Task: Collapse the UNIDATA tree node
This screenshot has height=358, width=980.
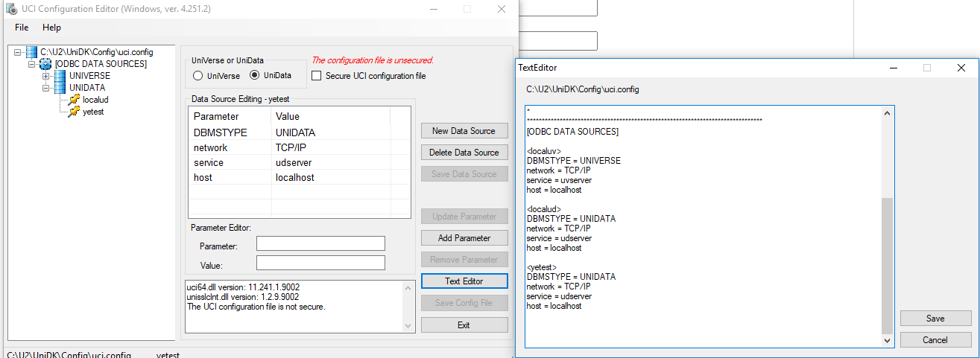Action: pos(45,88)
